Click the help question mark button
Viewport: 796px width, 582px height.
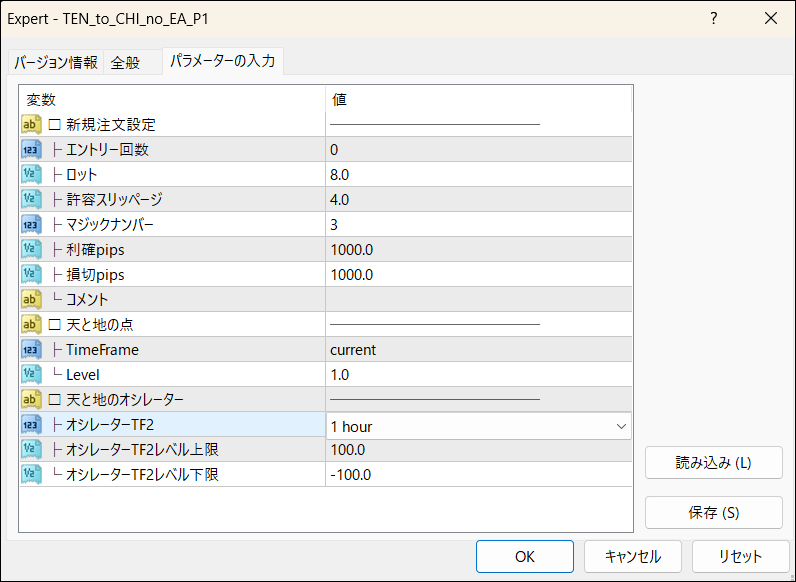click(x=714, y=18)
